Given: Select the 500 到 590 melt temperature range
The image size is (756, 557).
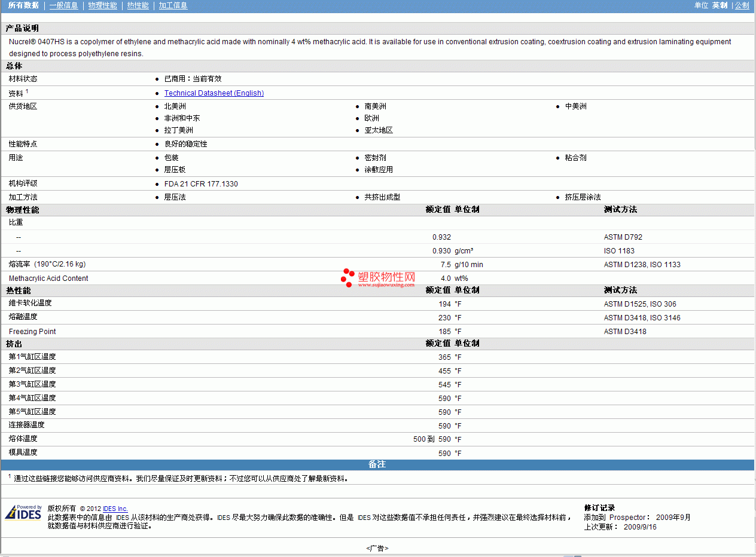Looking at the screenshot, I should click(432, 439).
